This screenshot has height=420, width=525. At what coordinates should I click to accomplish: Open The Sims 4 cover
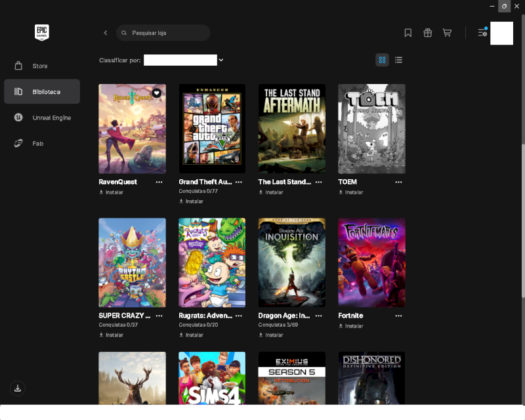point(212,378)
